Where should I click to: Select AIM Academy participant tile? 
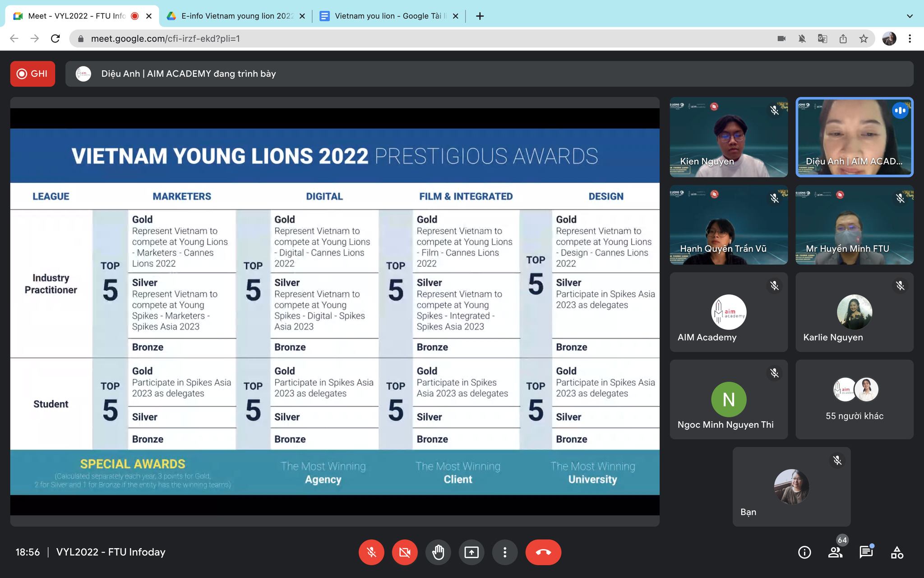(x=729, y=312)
